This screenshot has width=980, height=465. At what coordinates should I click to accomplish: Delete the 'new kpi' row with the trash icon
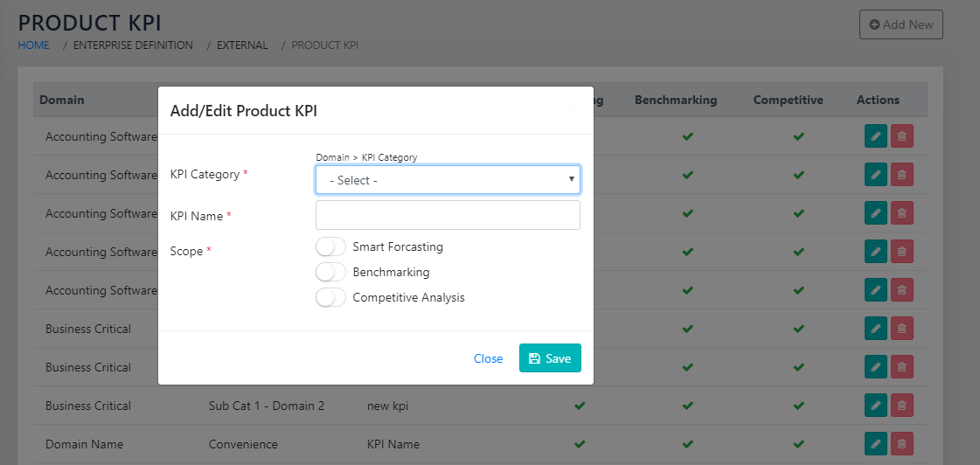point(901,406)
